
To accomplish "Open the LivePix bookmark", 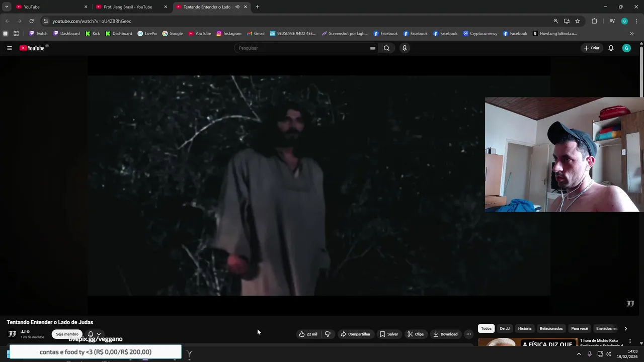I will (x=147, y=34).
